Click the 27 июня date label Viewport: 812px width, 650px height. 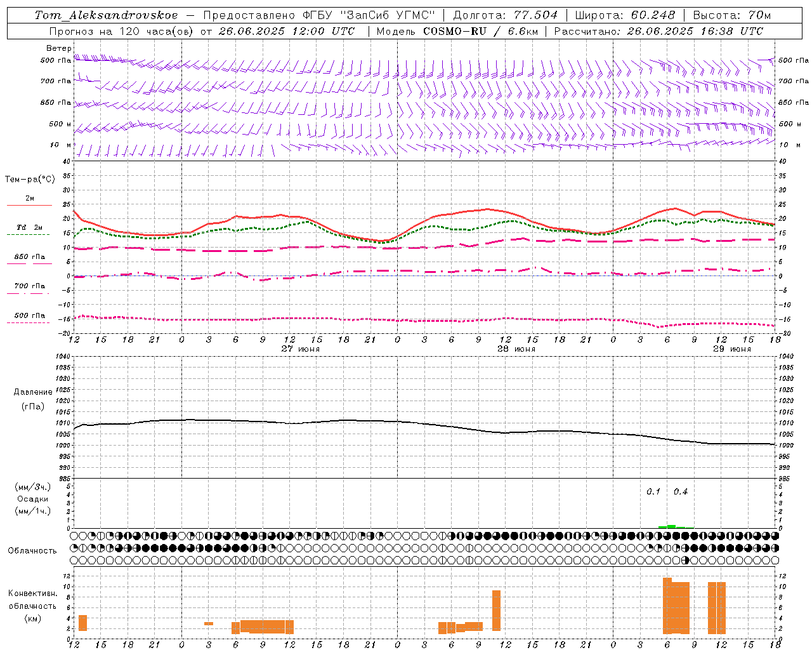coord(301,349)
